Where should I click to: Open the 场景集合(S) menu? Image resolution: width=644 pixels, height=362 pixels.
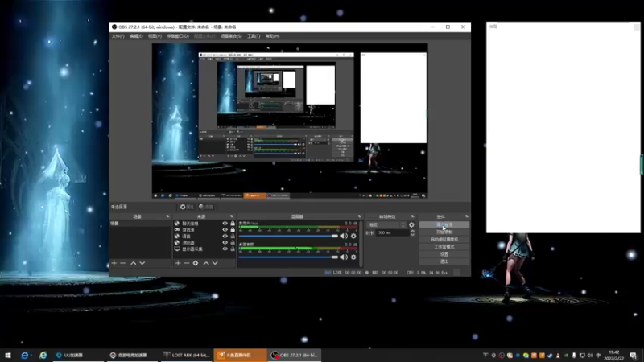click(x=231, y=36)
